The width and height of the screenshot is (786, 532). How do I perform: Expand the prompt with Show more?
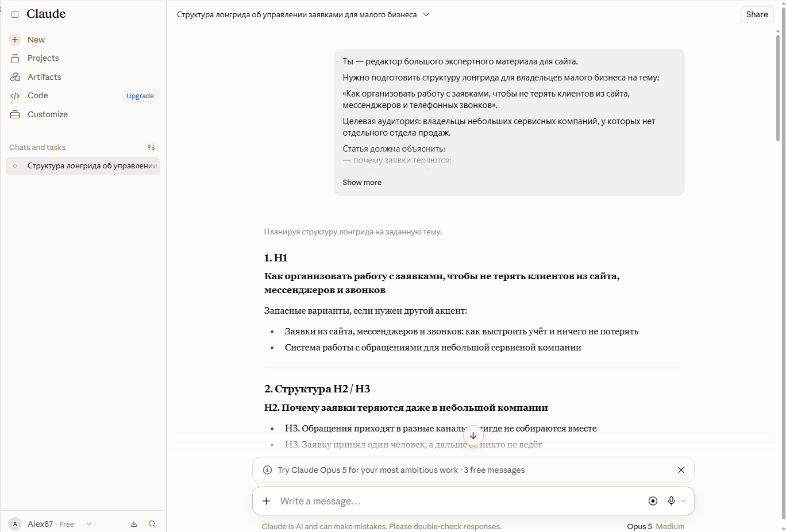tap(362, 182)
